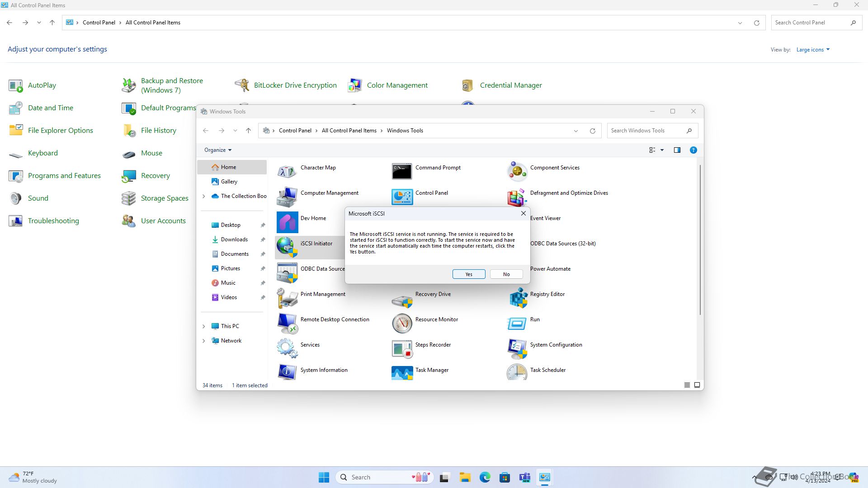Image resolution: width=868 pixels, height=488 pixels.
Task: Open Component Services icon
Action: pyautogui.click(x=517, y=171)
